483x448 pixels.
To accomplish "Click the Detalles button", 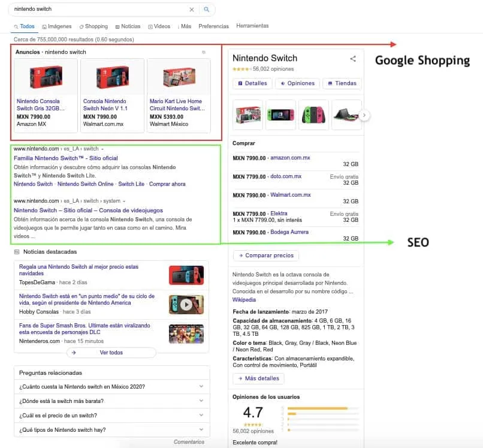I will click(x=252, y=83).
